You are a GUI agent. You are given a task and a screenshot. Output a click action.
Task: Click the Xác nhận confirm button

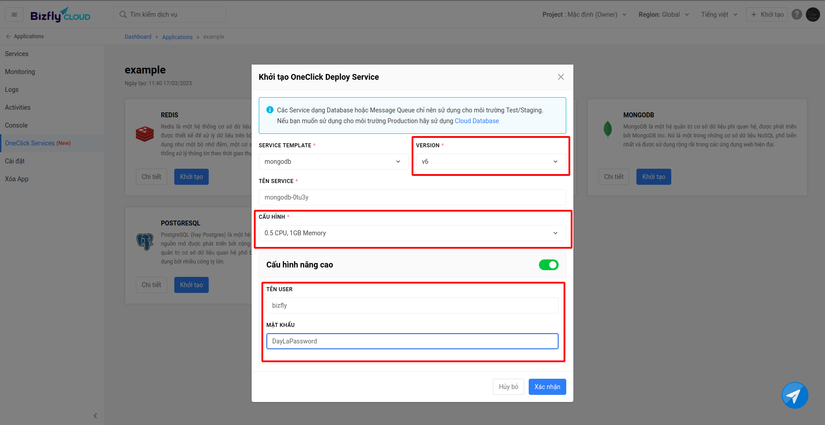click(x=547, y=387)
